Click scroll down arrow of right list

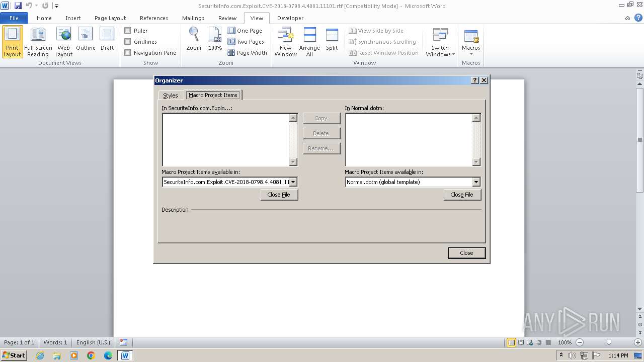[x=476, y=162]
